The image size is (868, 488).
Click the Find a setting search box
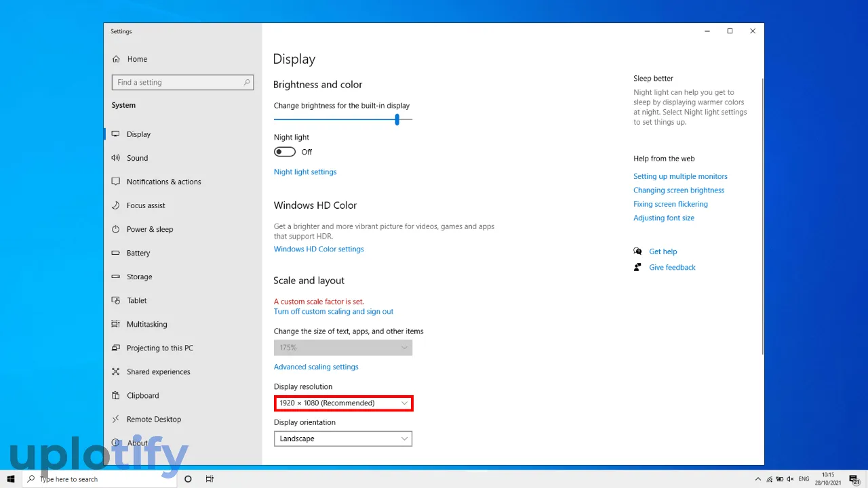click(182, 83)
